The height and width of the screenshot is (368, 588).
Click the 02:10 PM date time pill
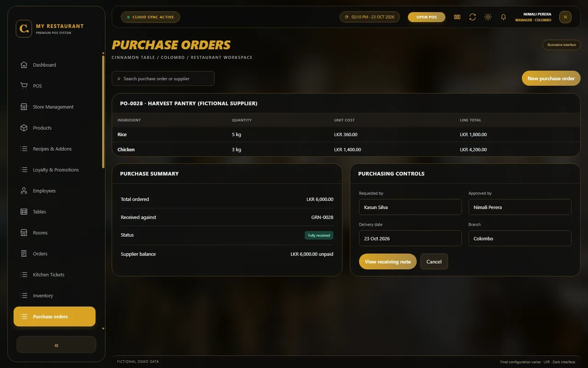click(369, 17)
